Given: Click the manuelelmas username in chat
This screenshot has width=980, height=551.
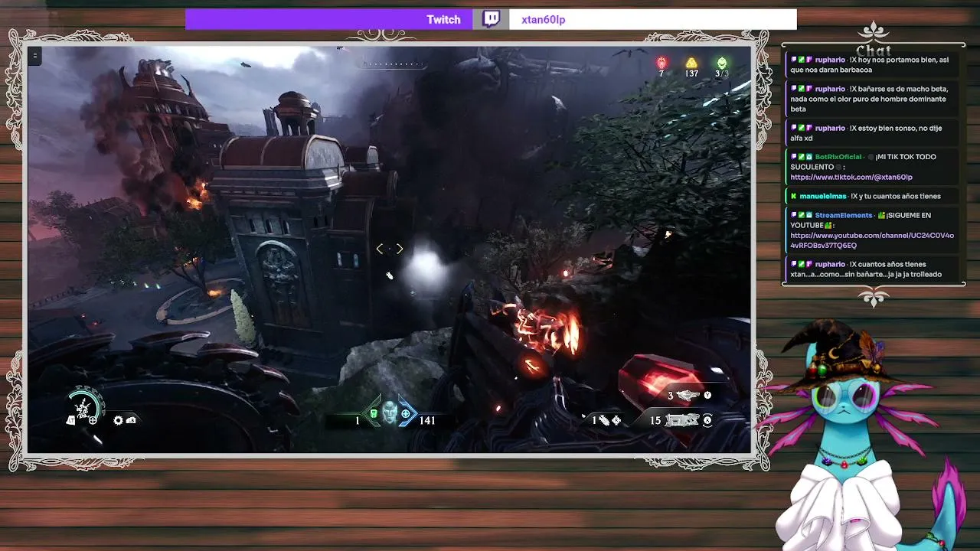Looking at the screenshot, I should click(x=822, y=197).
